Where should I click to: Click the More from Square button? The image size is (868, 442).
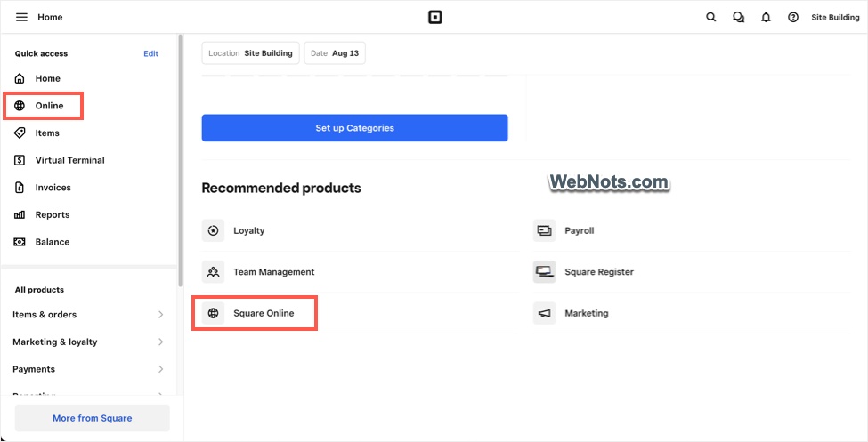(92, 418)
